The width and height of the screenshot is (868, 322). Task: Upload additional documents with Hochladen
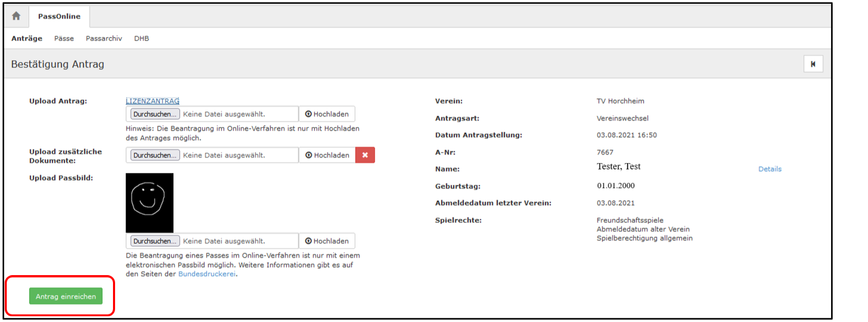click(327, 155)
